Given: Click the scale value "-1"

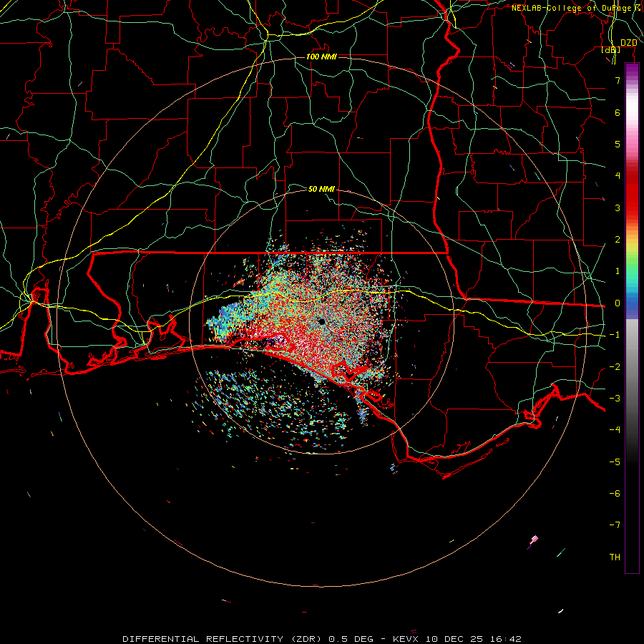Looking at the screenshot, I should tap(615, 335).
